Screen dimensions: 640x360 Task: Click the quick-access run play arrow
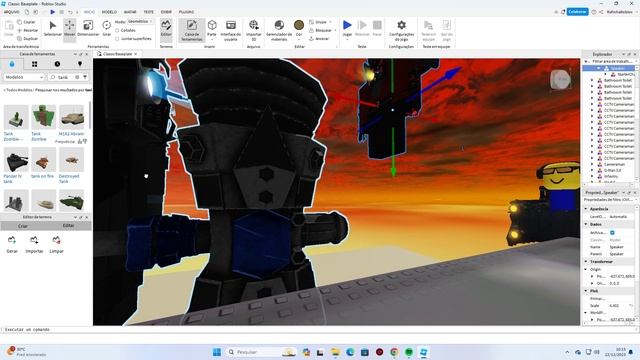tap(52, 12)
